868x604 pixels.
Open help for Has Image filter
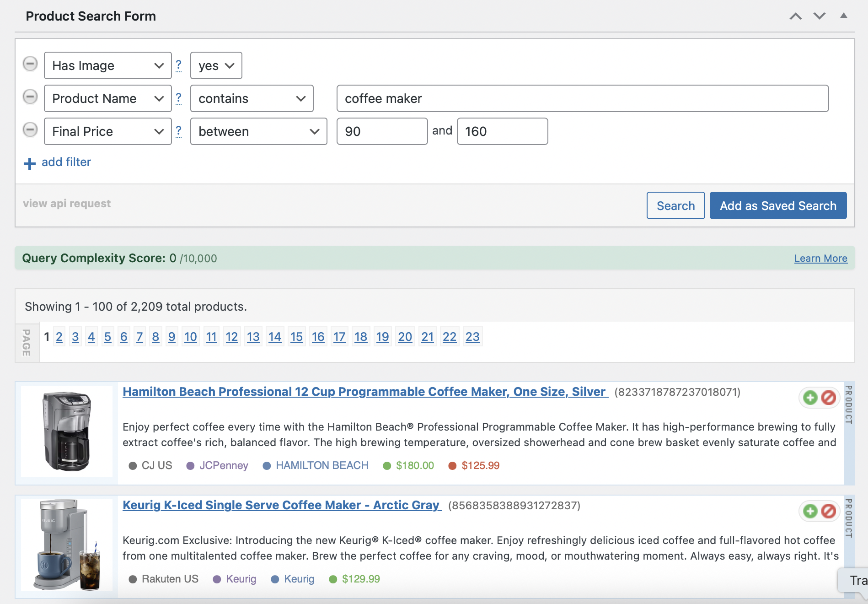179,65
